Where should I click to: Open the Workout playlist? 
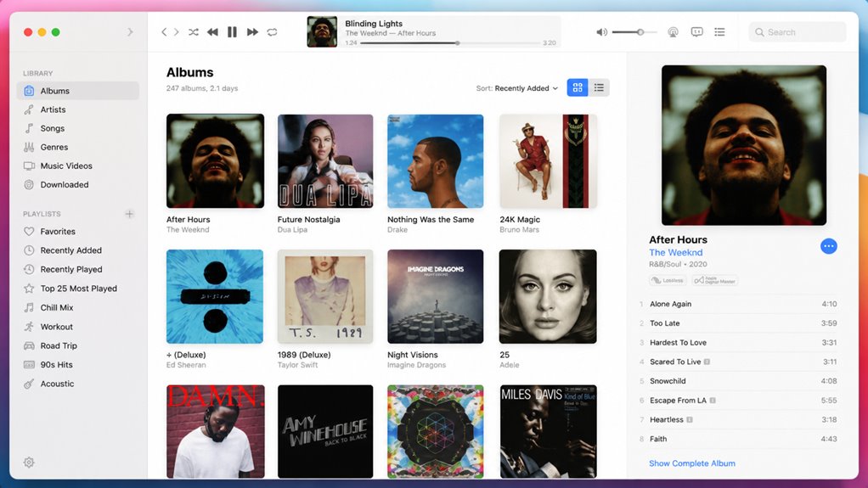[x=78, y=327]
